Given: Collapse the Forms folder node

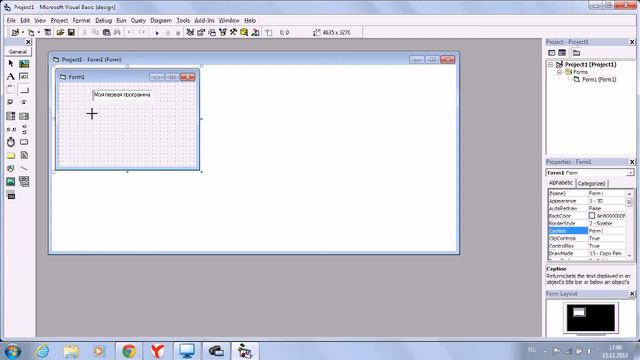Looking at the screenshot, I should tap(560, 72).
